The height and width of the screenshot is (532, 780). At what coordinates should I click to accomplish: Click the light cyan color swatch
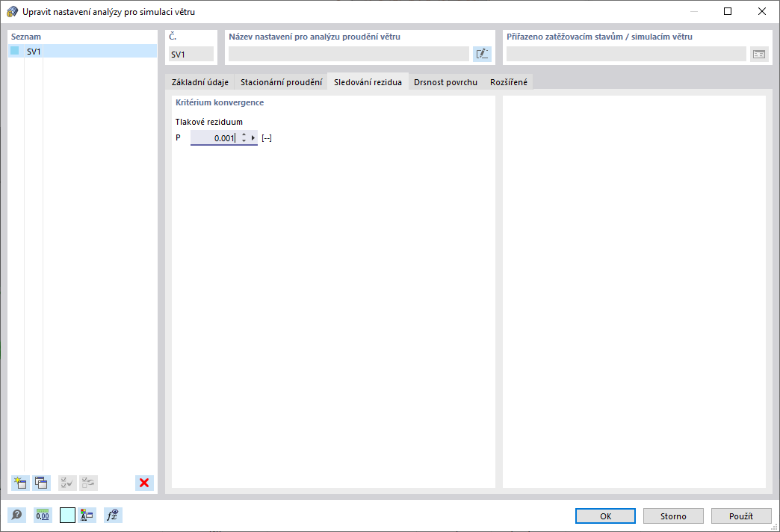click(x=67, y=515)
